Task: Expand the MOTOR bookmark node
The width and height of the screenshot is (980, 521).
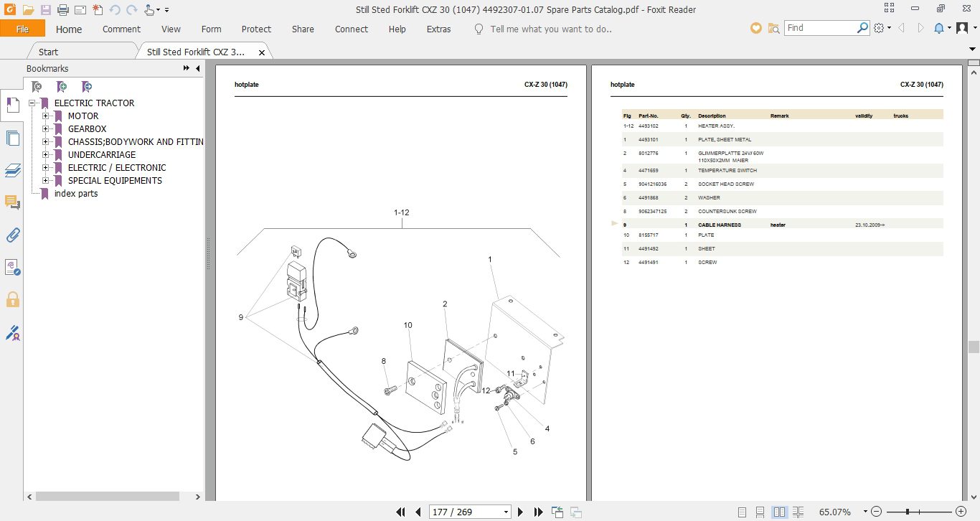Action: pos(46,116)
